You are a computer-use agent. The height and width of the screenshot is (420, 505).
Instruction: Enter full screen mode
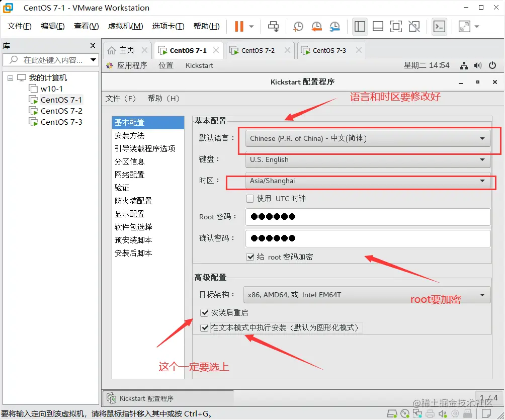[396, 27]
